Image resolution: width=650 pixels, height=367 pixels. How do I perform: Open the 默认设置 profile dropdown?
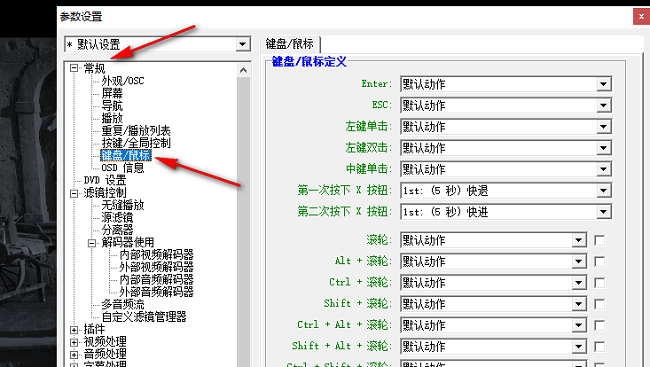click(243, 44)
